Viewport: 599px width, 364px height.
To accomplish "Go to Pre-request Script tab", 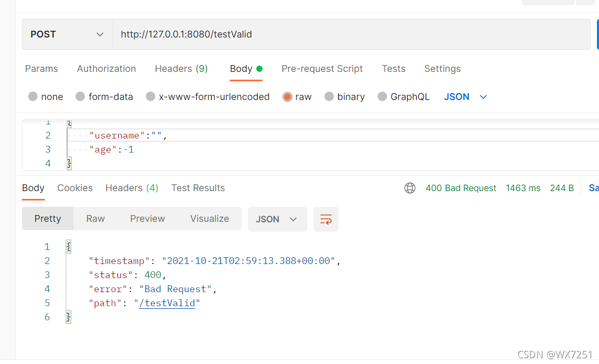I will click(x=322, y=69).
